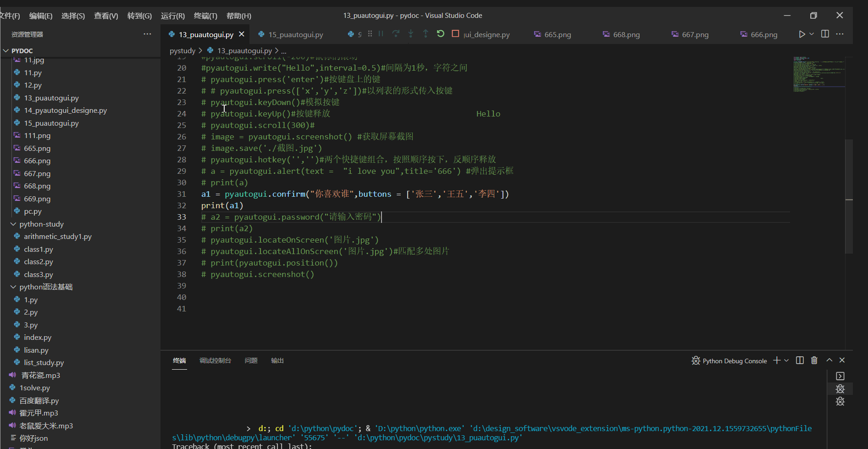Click the Step Over debug button
868x449 pixels.
tap(396, 34)
